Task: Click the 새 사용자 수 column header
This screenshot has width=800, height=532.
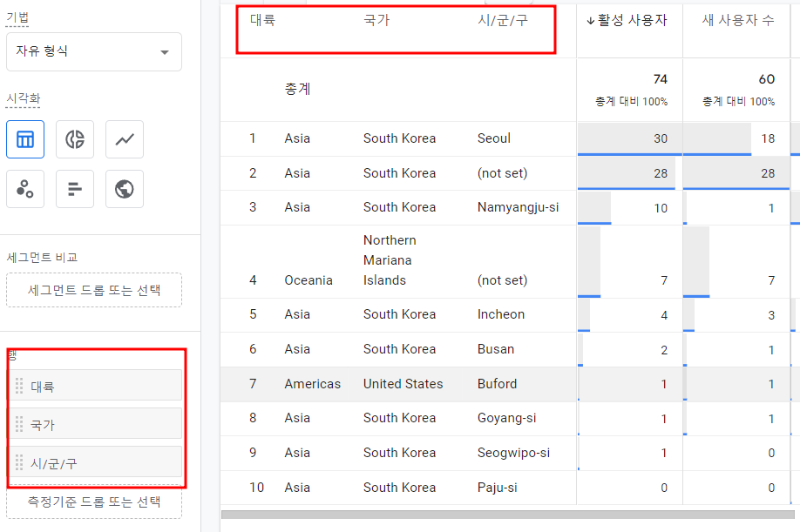Action: (x=738, y=20)
